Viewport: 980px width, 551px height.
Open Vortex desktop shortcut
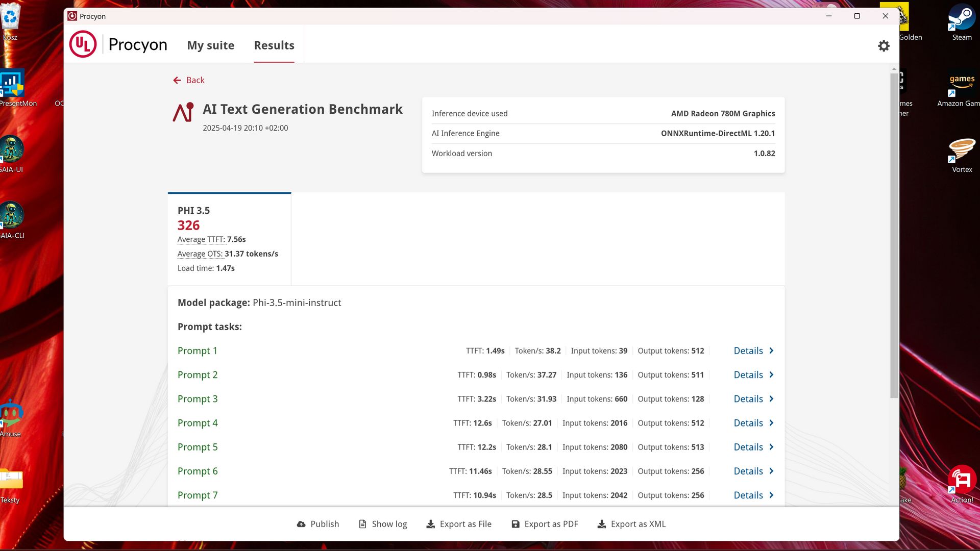(962, 155)
